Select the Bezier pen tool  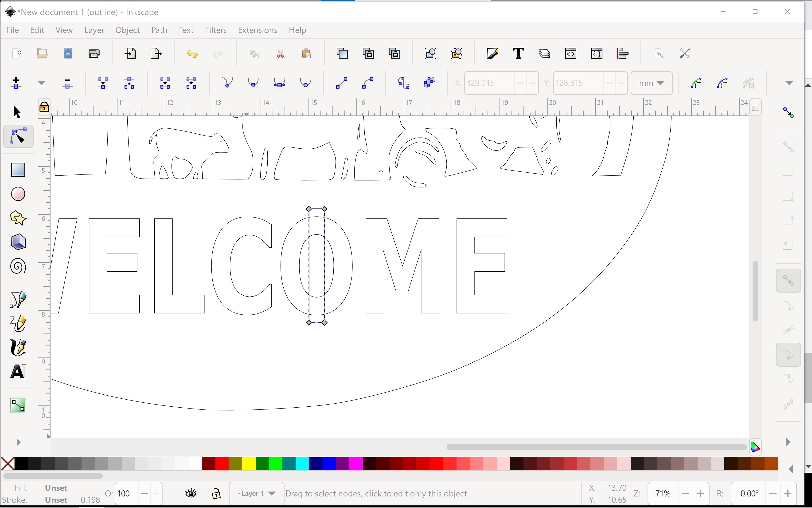(18, 299)
